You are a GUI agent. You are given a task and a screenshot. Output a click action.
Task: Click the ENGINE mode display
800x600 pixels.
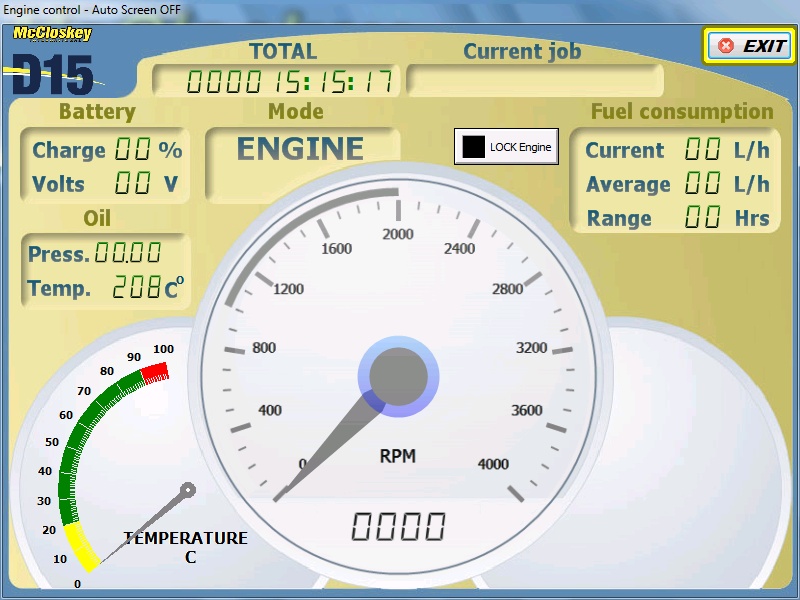pos(301,149)
